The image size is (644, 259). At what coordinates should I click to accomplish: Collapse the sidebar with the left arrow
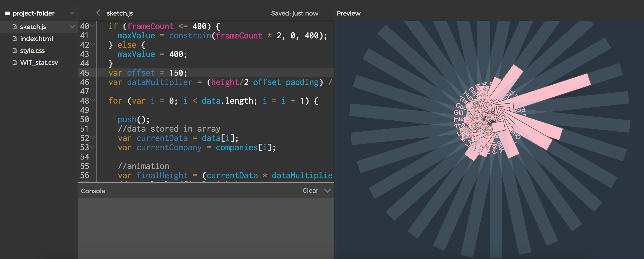[x=98, y=13]
